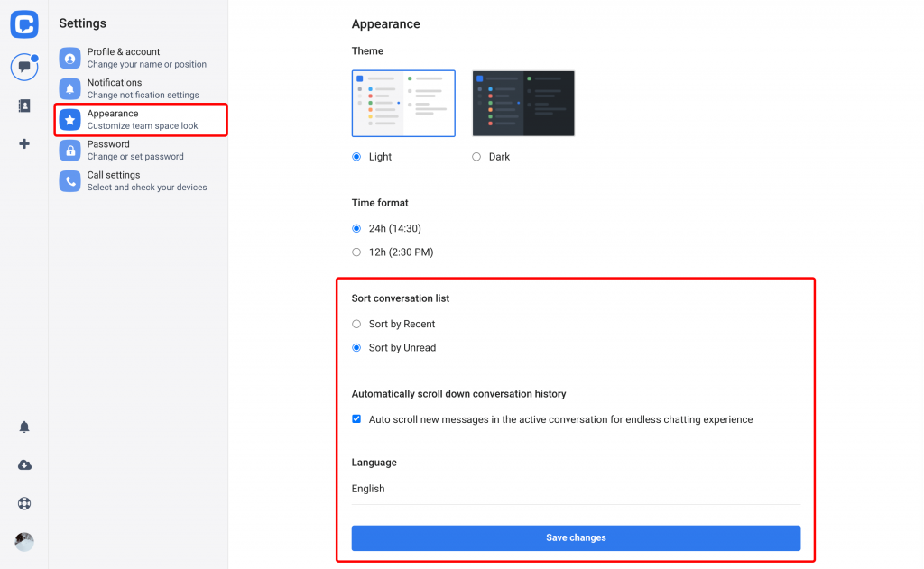
Task: Click the Notifications settings bell icon
Action: pyautogui.click(x=69, y=89)
